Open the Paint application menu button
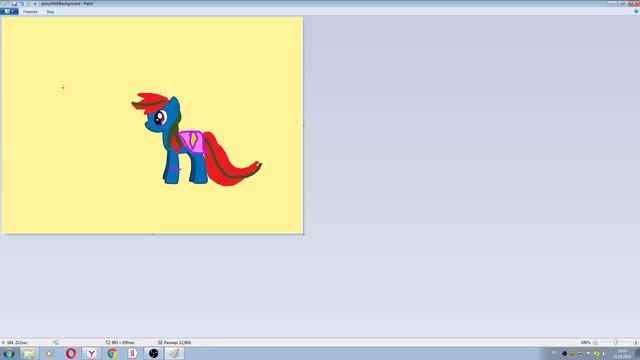This screenshot has width=640, height=360. [x=9, y=11]
